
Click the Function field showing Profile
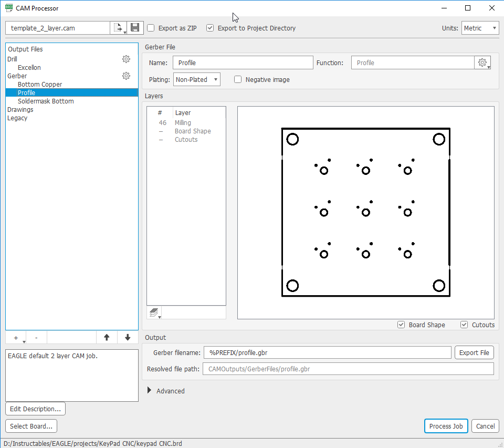coord(413,62)
